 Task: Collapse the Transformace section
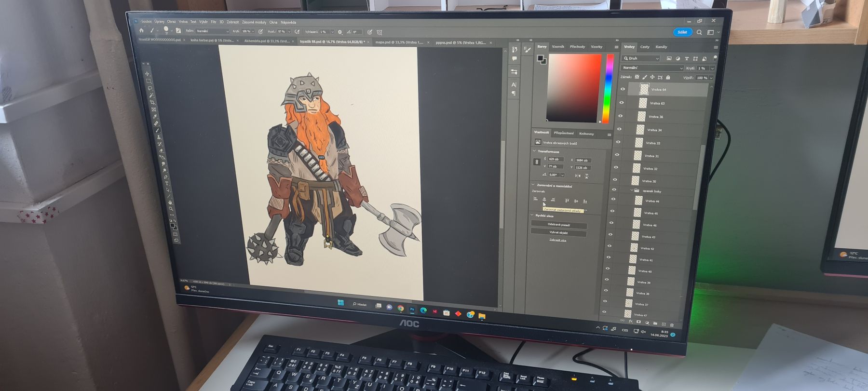click(534, 151)
